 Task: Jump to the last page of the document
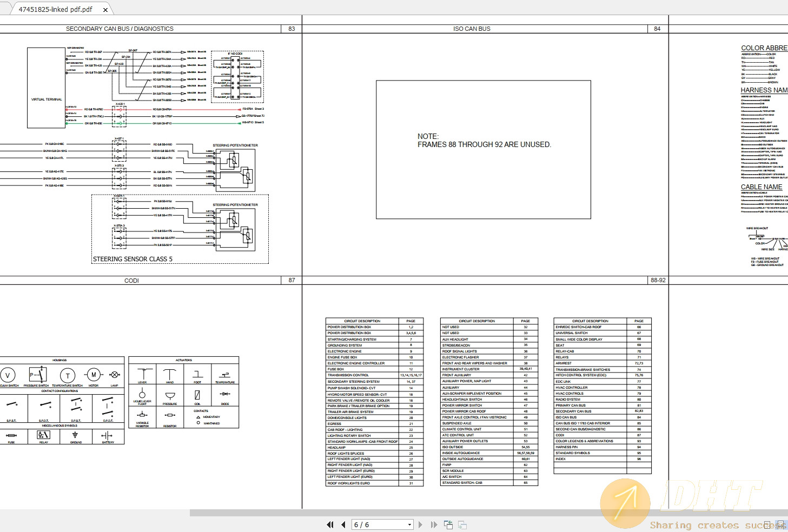433,524
